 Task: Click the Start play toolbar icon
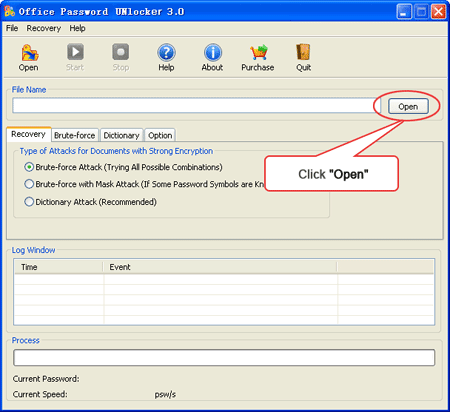click(x=75, y=52)
